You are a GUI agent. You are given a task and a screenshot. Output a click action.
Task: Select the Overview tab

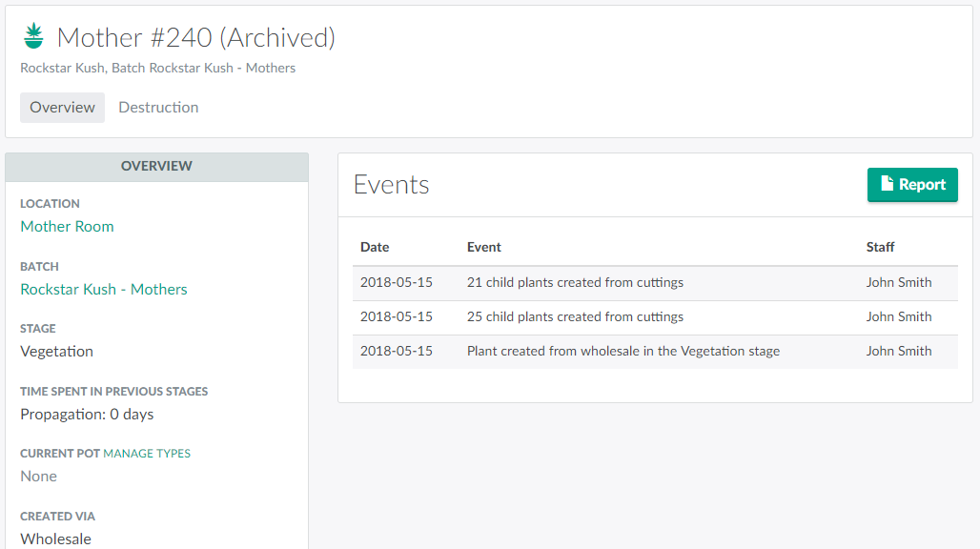tap(62, 108)
